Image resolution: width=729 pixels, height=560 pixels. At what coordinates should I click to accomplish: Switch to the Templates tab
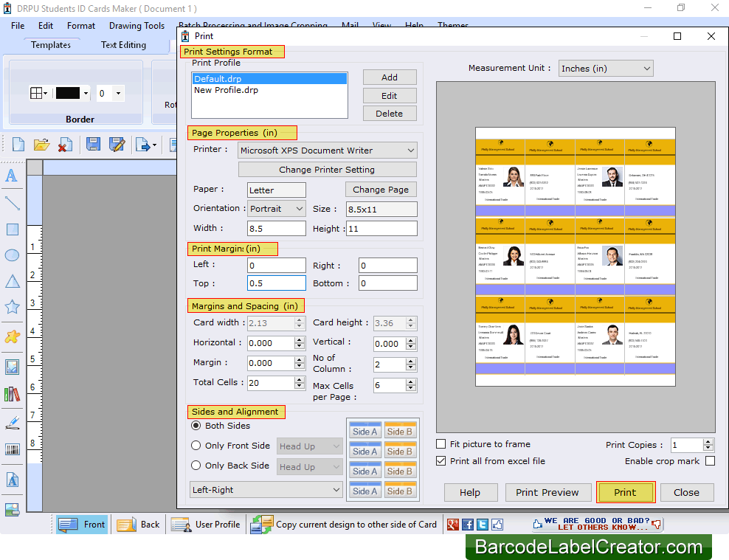[x=51, y=44]
